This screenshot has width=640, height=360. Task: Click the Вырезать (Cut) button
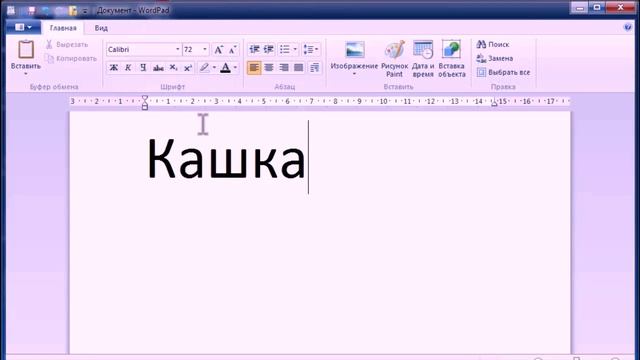pyautogui.click(x=67, y=44)
